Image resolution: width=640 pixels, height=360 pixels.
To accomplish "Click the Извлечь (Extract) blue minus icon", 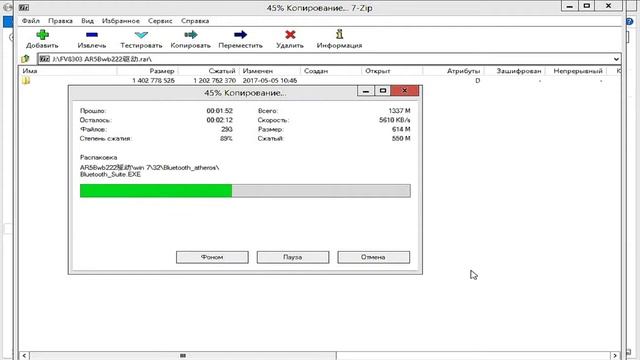I will 92,35.
